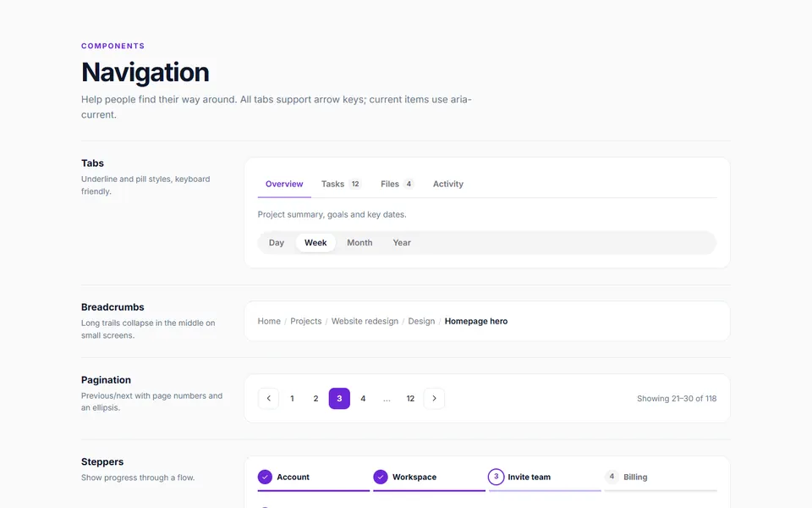Screen dimensions: 812x508
Task: Select the Invite team step label
Action: (x=529, y=477)
